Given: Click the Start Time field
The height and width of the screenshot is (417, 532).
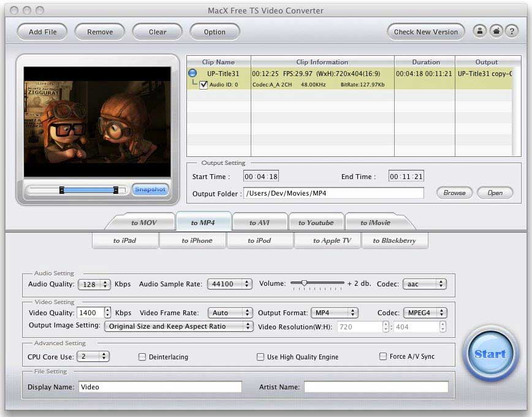Looking at the screenshot, I should 261,176.
